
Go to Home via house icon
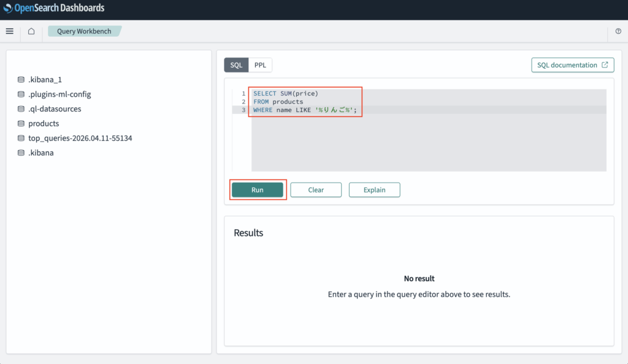(x=31, y=31)
